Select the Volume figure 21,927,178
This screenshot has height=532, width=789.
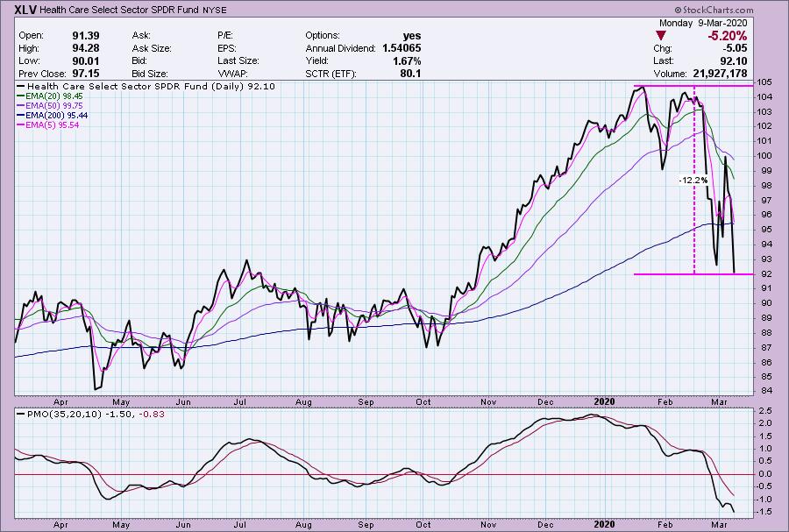click(x=719, y=74)
